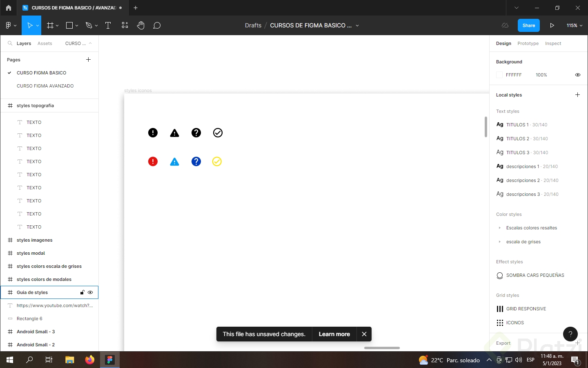
Task: Open the Move tool dropdown arrow
Action: pyautogui.click(x=38, y=26)
